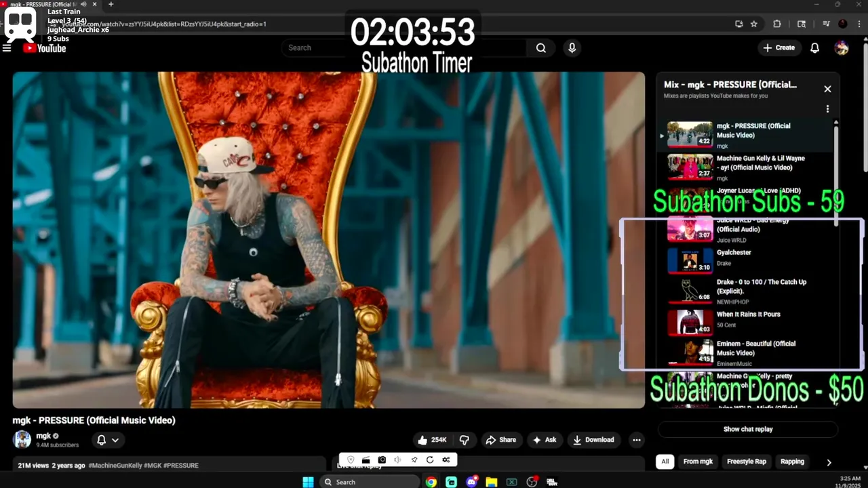The width and height of the screenshot is (868, 488).
Task: Show more filter chips with the right arrow
Action: (x=829, y=462)
